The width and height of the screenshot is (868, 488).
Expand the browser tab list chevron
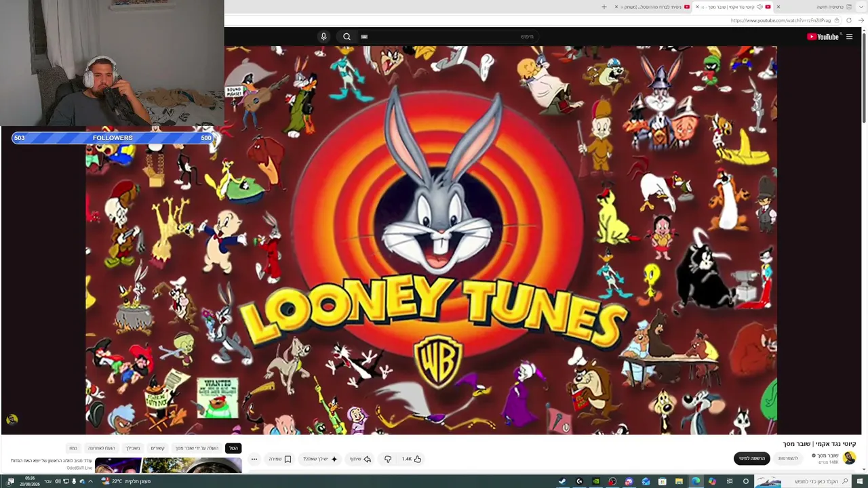[861, 7]
